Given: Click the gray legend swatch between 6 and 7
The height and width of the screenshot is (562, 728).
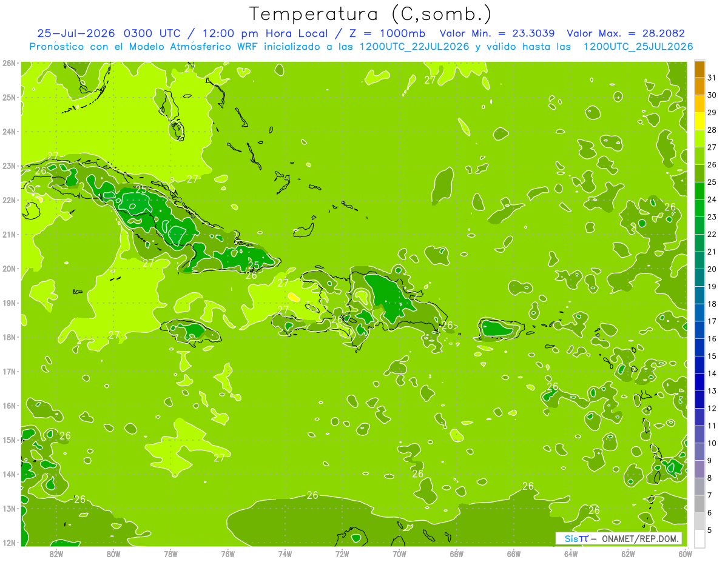Looking at the screenshot, I should click(699, 504).
